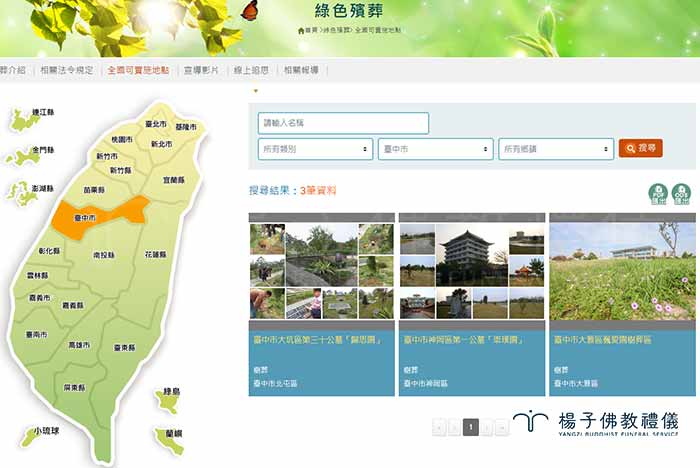Select 臺北市 on the Taiwan map
700x468 pixels.
[156, 124]
